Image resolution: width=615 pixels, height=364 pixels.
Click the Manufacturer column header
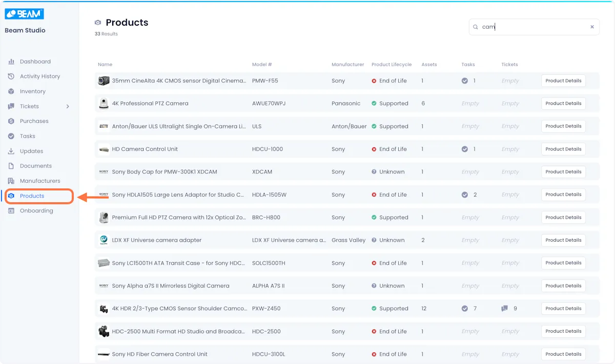(348, 65)
